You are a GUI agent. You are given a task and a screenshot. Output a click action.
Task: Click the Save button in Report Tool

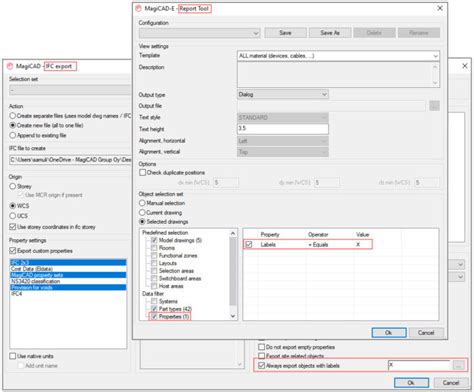(x=285, y=33)
